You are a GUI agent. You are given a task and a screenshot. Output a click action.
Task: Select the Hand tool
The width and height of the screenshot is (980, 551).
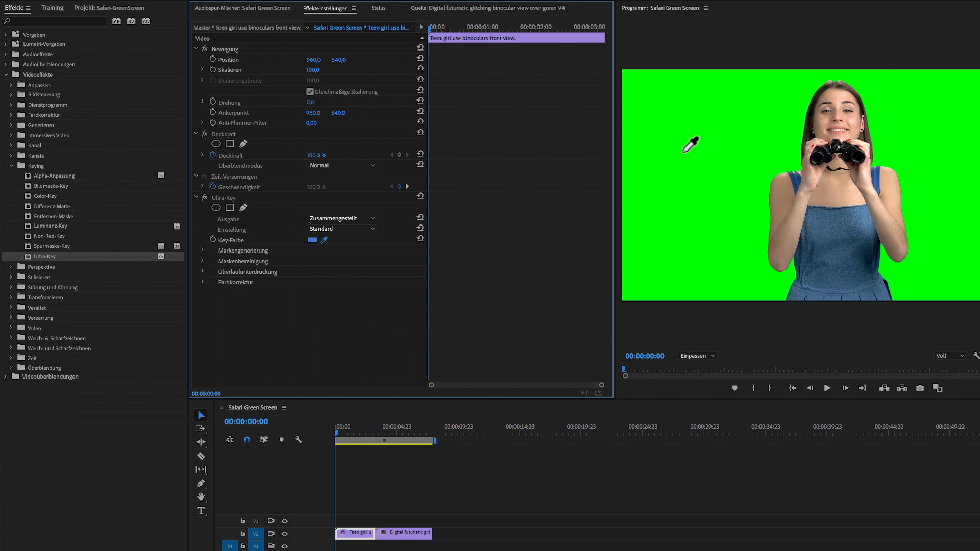tap(201, 497)
